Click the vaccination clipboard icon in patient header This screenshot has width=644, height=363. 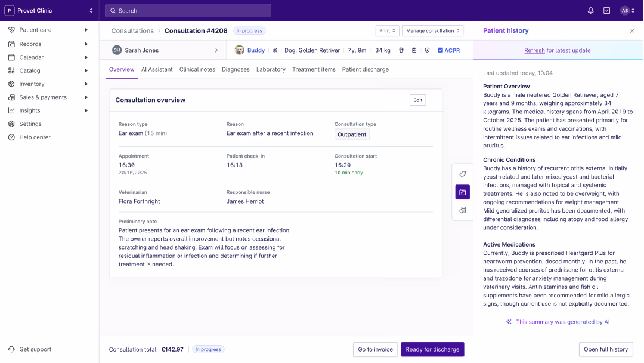pos(414,50)
